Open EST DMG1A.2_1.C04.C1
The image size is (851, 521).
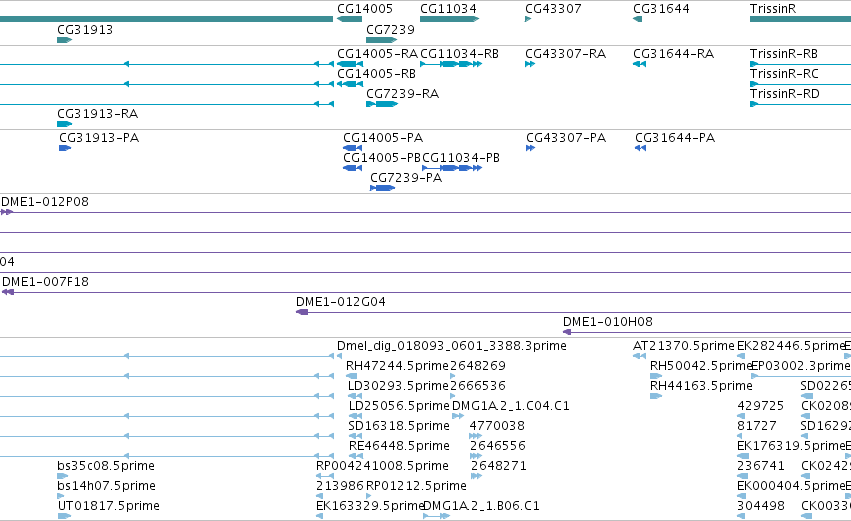click(511, 406)
